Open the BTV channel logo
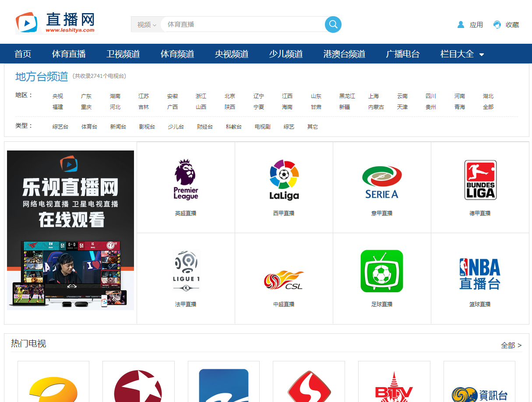The image size is (532, 402). pos(394,386)
